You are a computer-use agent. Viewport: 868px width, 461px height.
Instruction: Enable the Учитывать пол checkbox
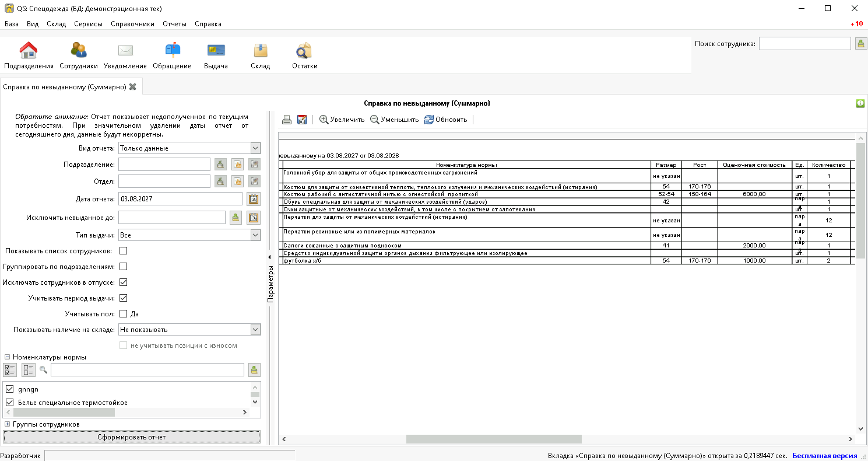coord(123,314)
